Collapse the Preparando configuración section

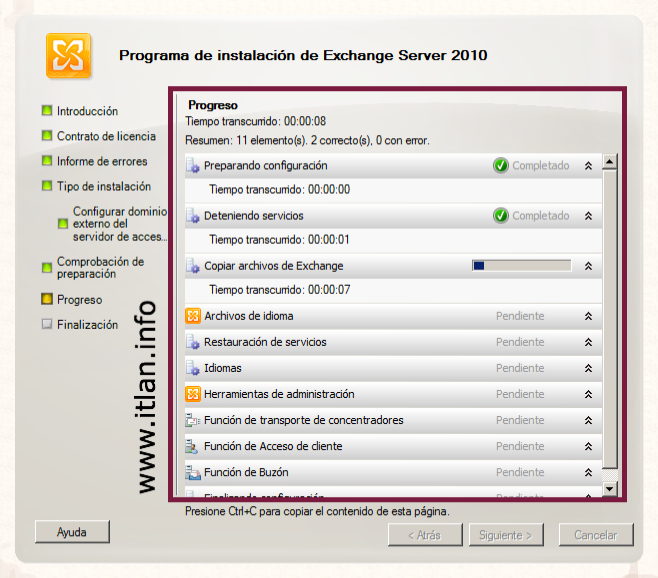click(588, 166)
